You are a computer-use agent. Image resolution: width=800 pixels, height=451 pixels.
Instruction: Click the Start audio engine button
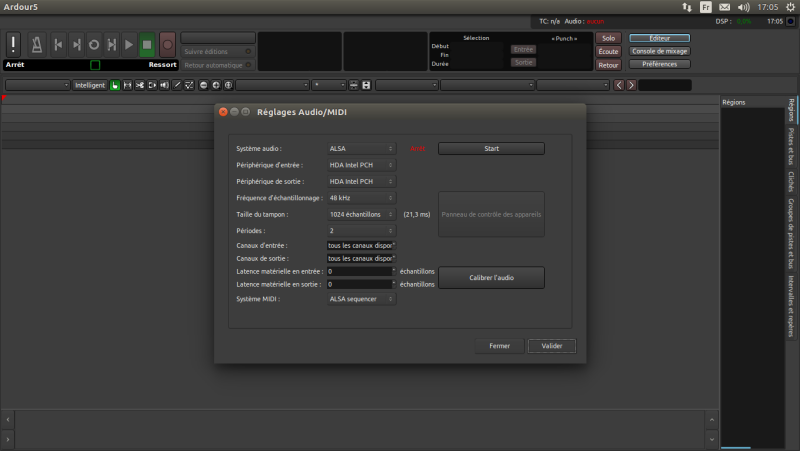pos(491,149)
